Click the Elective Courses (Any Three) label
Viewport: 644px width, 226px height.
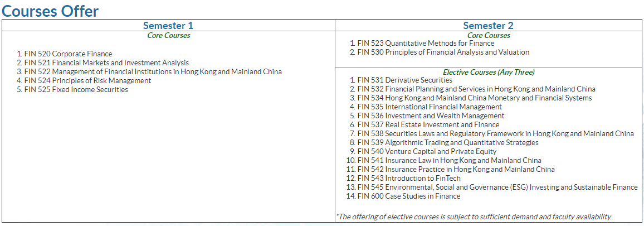coord(488,73)
